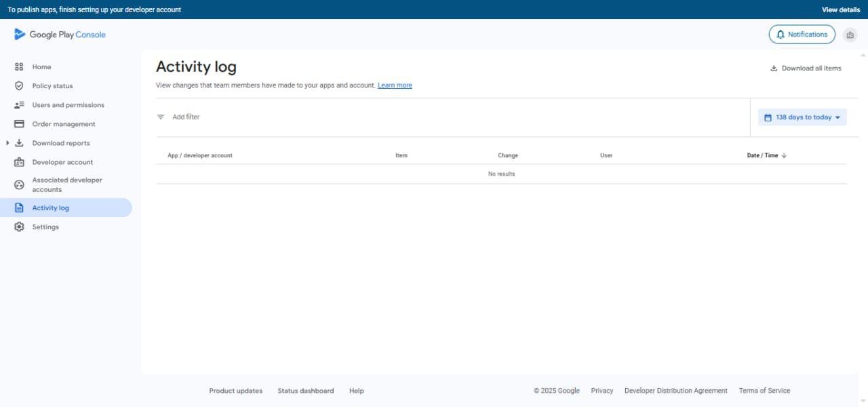The height and width of the screenshot is (407, 868).
Task: Click the Item column header
Action: [401, 155]
